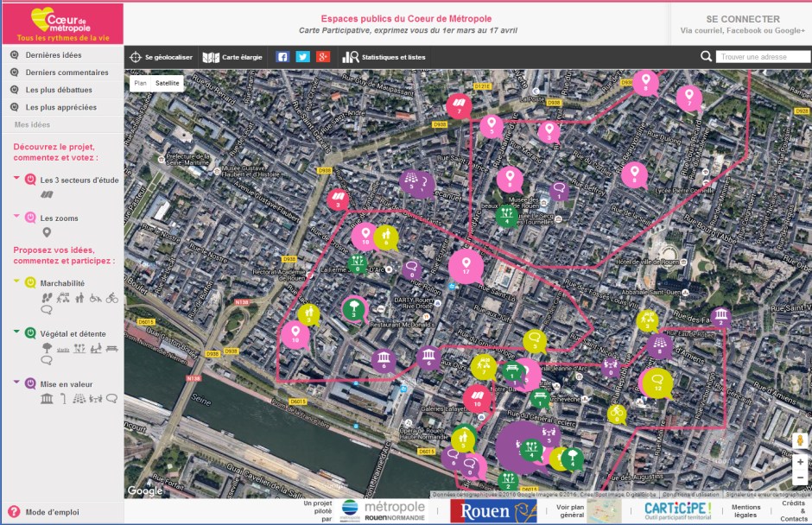Collapse the Les 3 secteurs d'étude arrow
The width and height of the screenshot is (812, 525).
pyautogui.click(x=16, y=180)
